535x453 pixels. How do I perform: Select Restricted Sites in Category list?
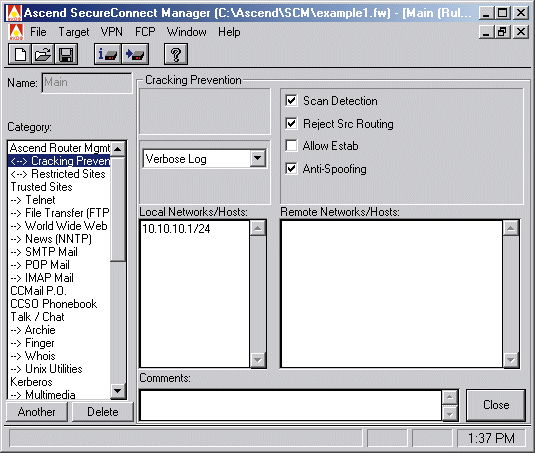coord(59,174)
